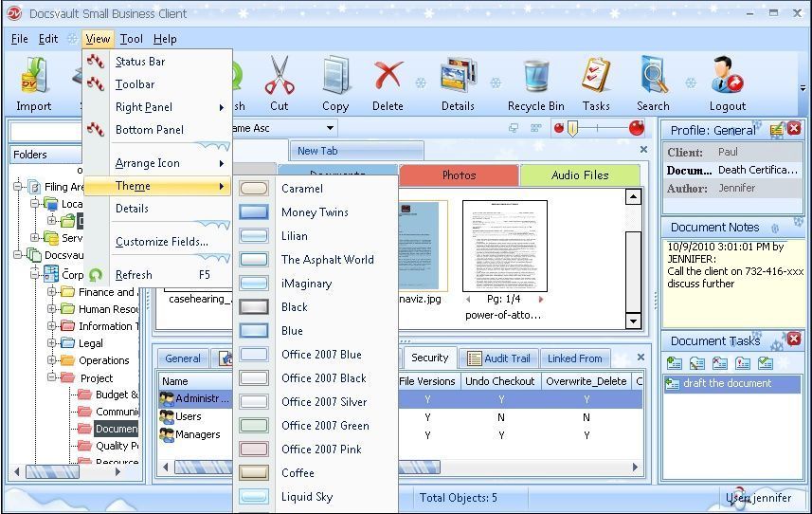The width and height of the screenshot is (812, 514).
Task: Click the last Document Tasks checkmark icon
Action: coord(766,363)
